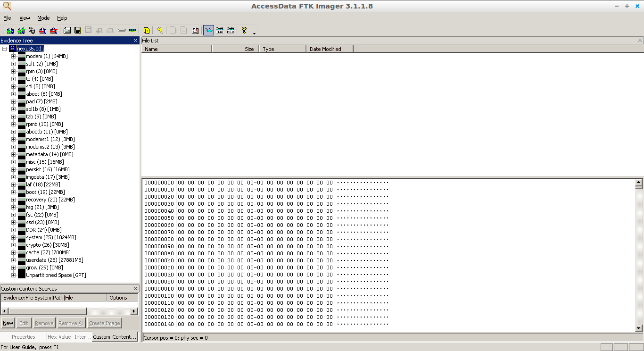Screen dimensions: 644x351
Task: Select the cache (27) [700MB] tree item
Action: (x=48, y=252)
